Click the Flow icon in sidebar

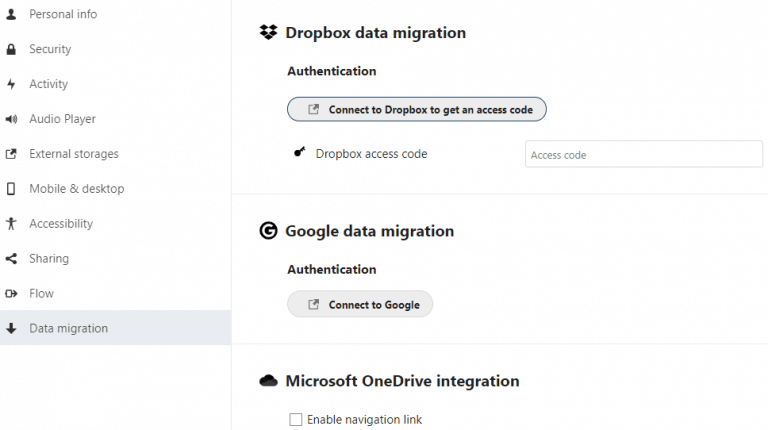[11, 293]
